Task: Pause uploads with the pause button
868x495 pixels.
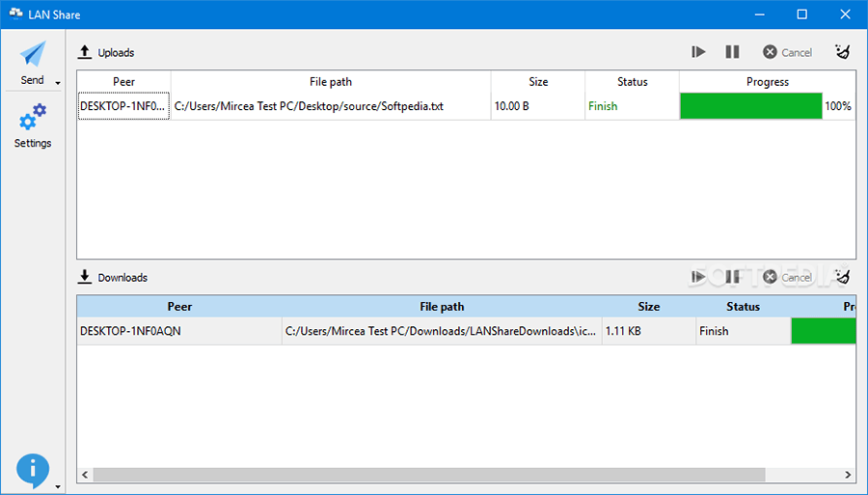Action: pyautogui.click(x=732, y=52)
